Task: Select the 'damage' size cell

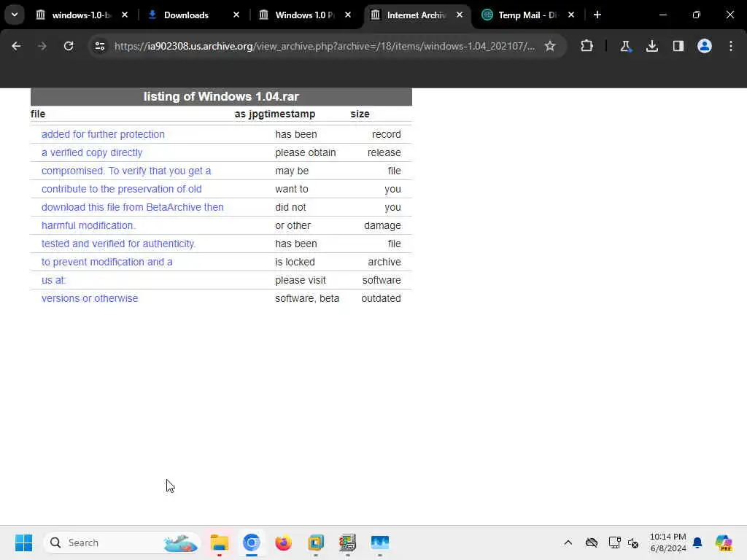Action: click(382, 225)
